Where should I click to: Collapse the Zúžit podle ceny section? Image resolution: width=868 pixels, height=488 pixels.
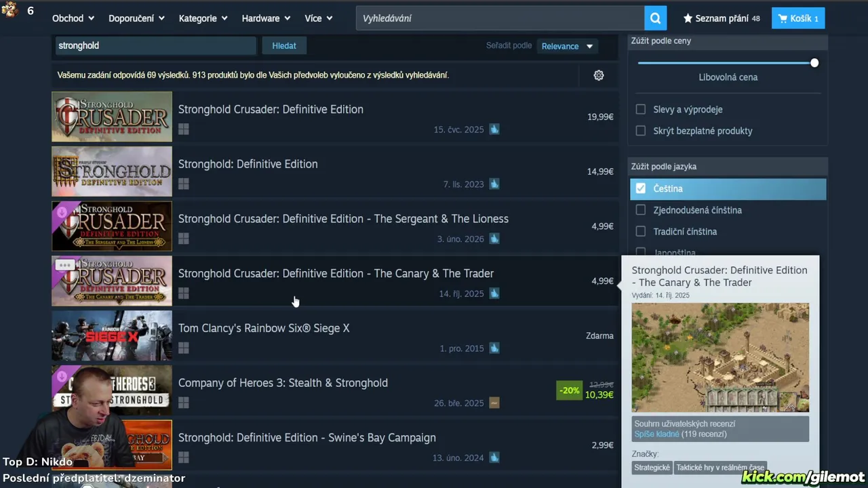[x=728, y=41]
